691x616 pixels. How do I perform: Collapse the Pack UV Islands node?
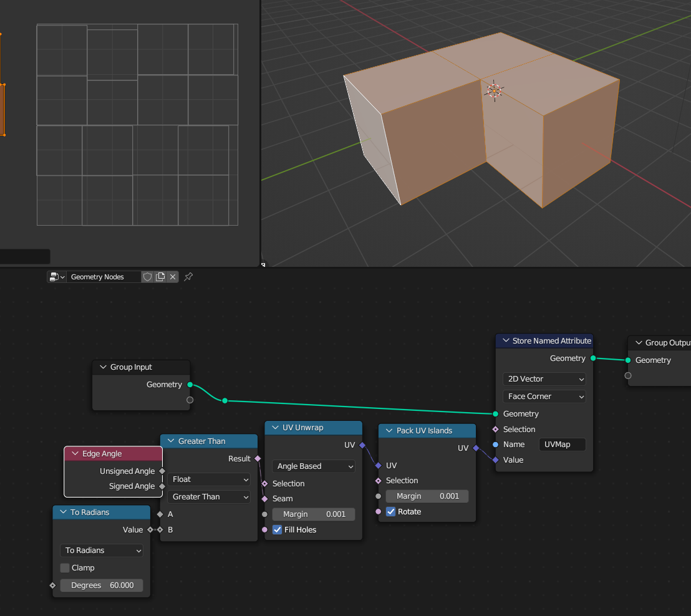[x=389, y=430]
